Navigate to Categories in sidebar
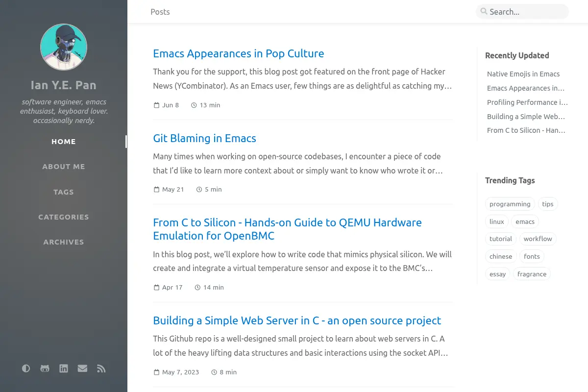 64,217
